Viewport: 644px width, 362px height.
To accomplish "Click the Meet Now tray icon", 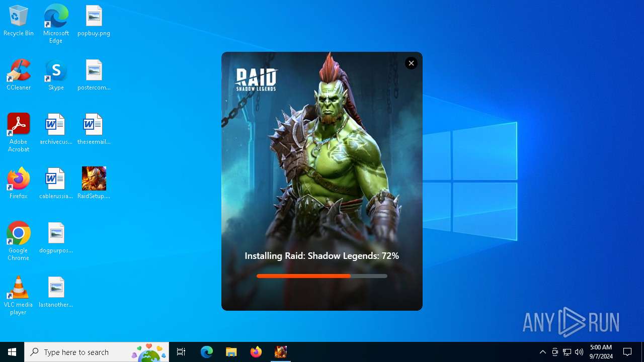I will click(554, 352).
